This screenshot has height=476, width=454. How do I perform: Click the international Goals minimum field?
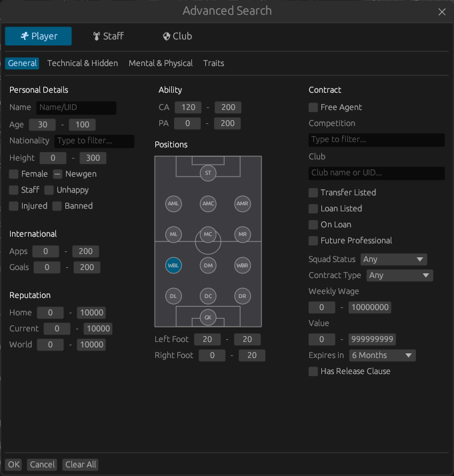[47, 267]
